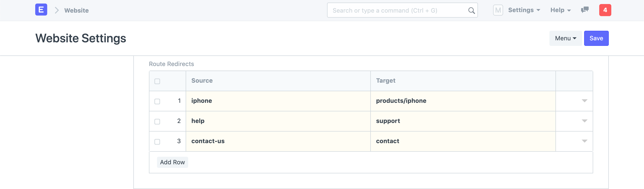Viewport: 644px width, 189px height.
Task: Check the checkbox for the help row
Action: click(157, 121)
